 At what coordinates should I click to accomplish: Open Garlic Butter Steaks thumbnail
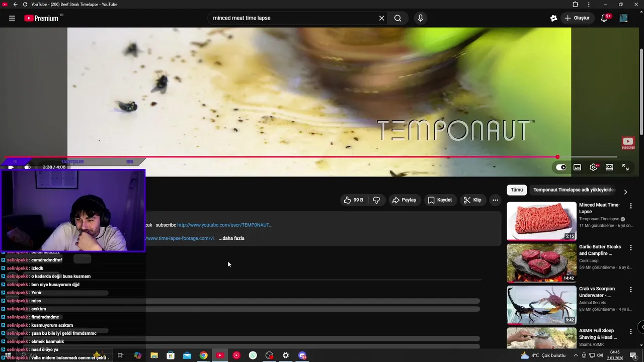point(541,263)
